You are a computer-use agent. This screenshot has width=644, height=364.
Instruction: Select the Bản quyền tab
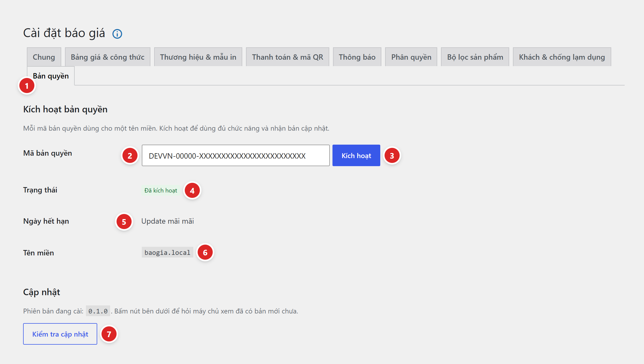click(51, 76)
